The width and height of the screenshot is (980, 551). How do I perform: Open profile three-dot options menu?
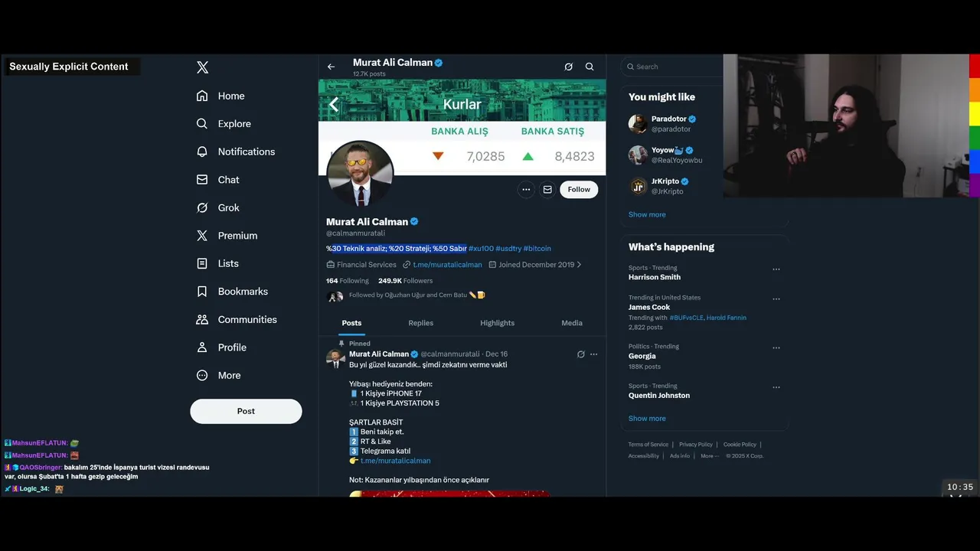pyautogui.click(x=526, y=190)
